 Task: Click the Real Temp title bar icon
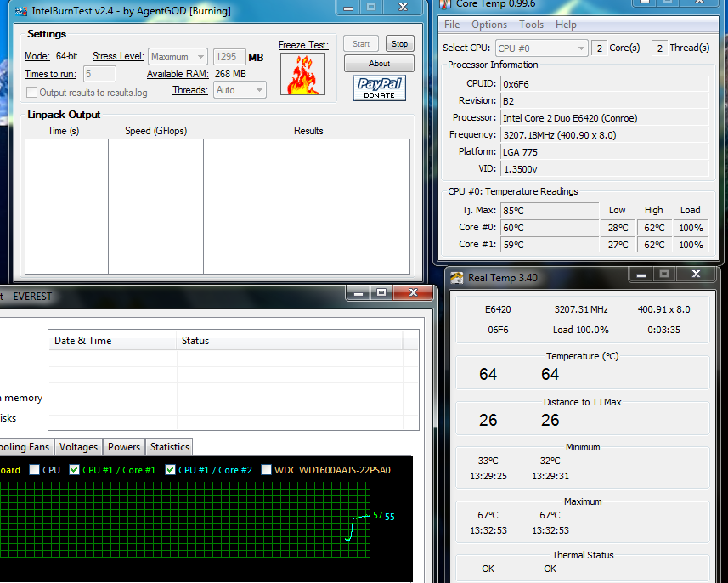[456, 278]
